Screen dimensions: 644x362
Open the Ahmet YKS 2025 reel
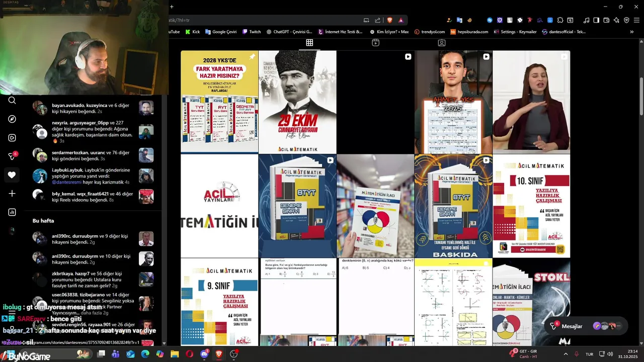[x=453, y=102]
